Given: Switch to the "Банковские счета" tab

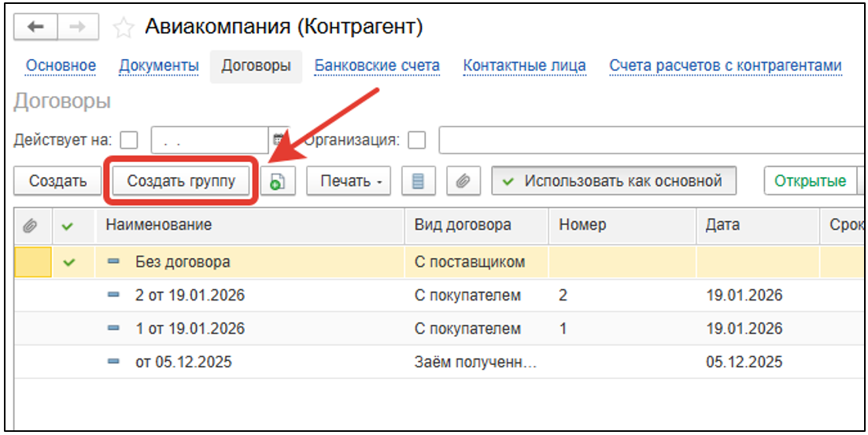Looking at the screenshot, I should click(377, 66).
